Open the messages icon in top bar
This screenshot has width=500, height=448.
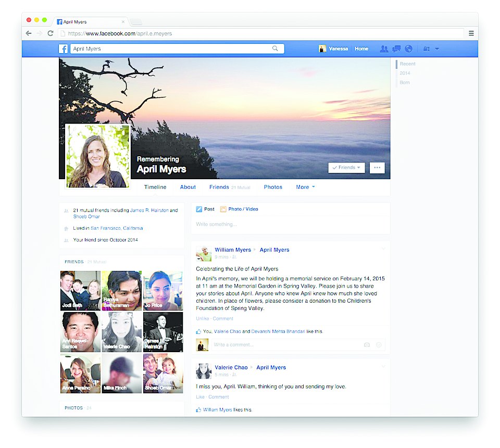pos(396,49)
